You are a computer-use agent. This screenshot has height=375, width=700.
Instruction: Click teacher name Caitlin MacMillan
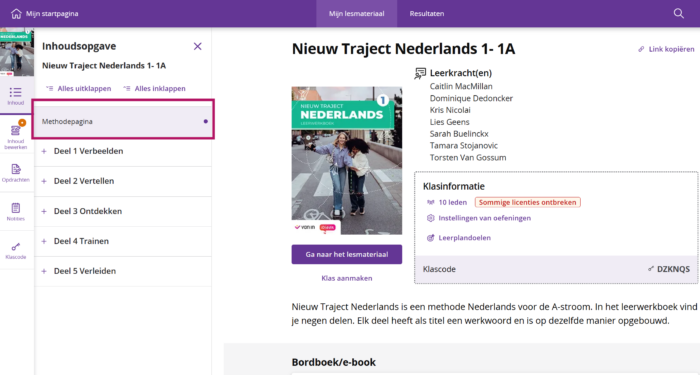(x=461, y=86)
